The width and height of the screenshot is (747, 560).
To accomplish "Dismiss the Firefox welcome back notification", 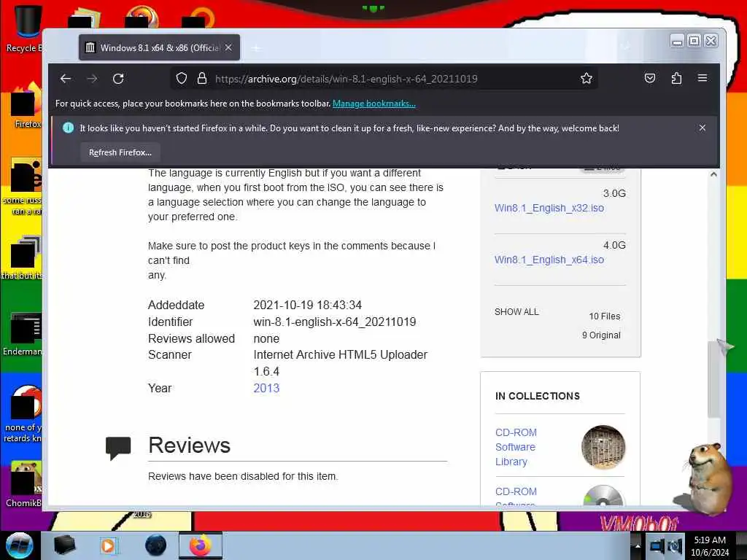I will pyautogui.click(x=703, y=128).
